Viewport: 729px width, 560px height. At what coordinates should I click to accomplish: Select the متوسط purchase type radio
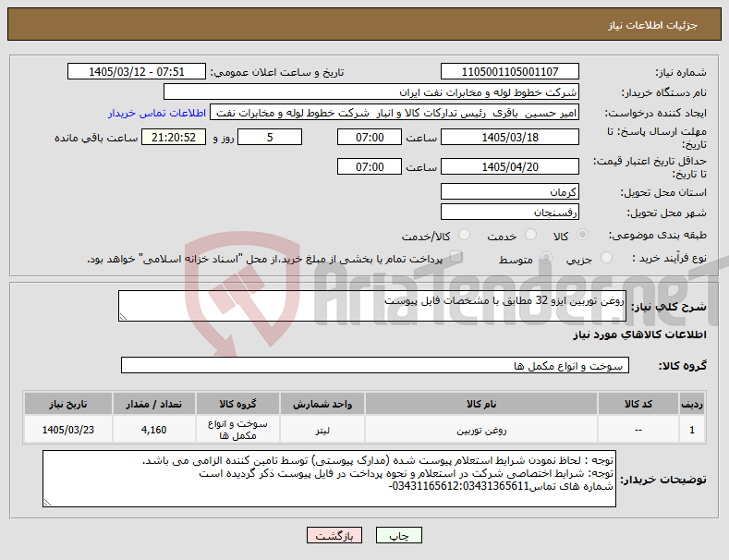(x=546, y=258)
